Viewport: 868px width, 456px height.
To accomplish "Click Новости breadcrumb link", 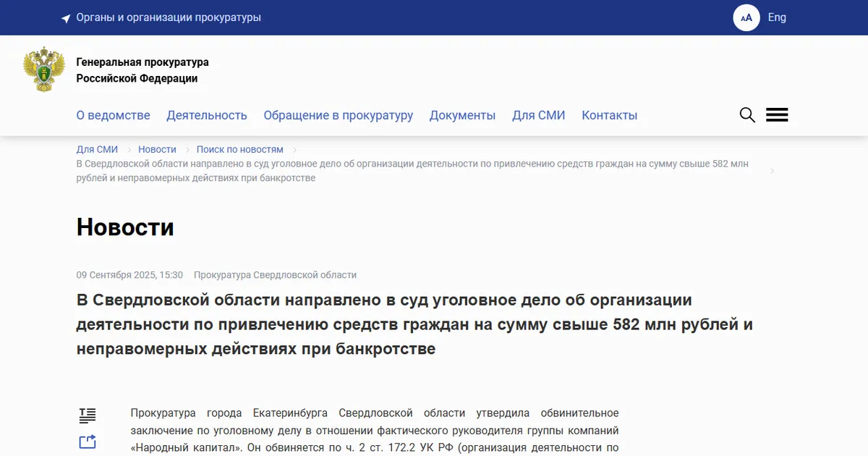I will (157, 149).
